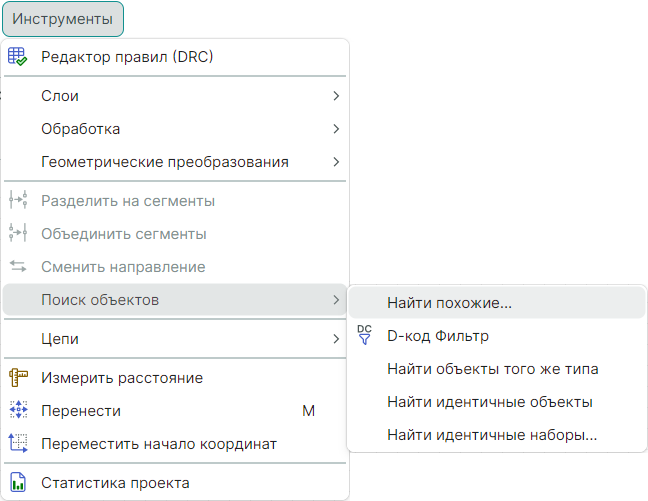648x501 pixels.
Task: Expand the Обработка submenu arrow
Action: click(336, 129)
